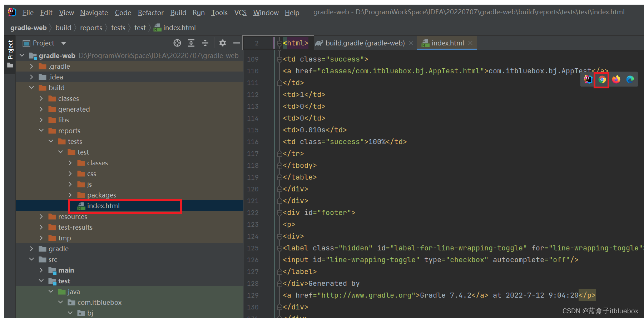Screen dimensions: 644x318
Task: Open Project view dropdown
Action: [x=64, y=43]
